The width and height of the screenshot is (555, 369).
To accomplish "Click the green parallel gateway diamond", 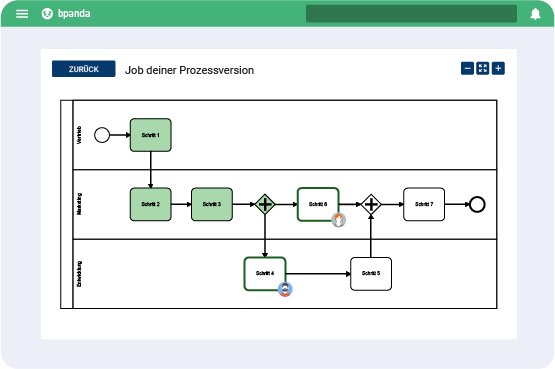I will [265, 204].
